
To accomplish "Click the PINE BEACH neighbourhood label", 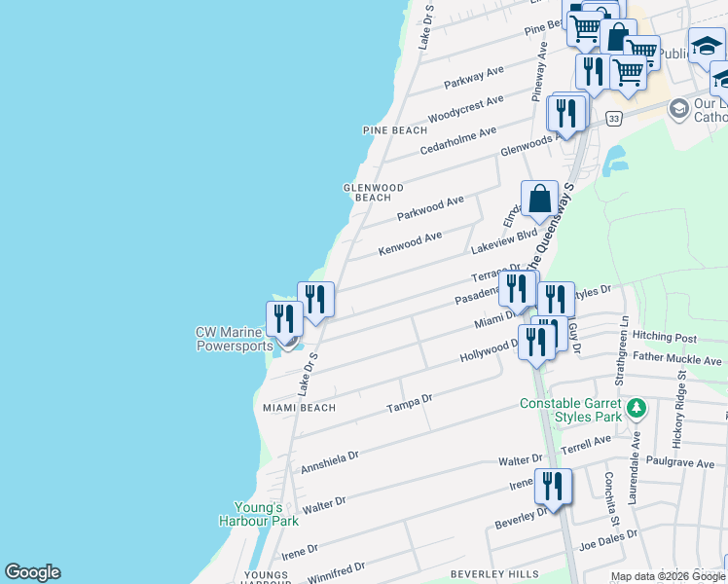I will click(x=395, y=130).
